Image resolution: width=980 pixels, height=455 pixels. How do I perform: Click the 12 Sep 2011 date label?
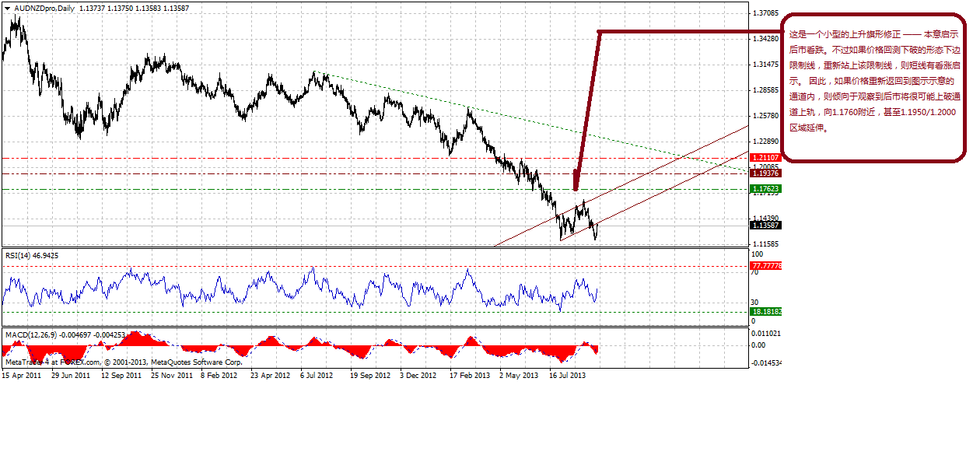pyautogui.click(x=121, y=376)
